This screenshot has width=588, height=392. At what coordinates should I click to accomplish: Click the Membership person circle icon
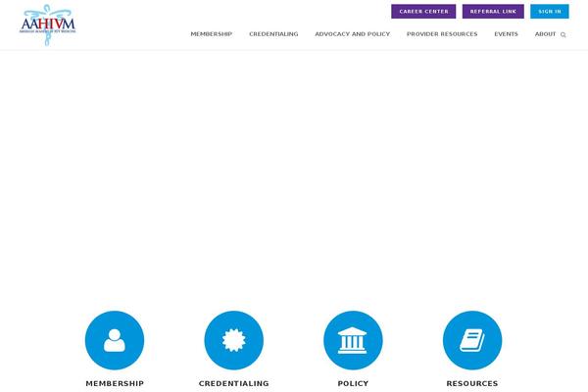(x=115, y=340)
